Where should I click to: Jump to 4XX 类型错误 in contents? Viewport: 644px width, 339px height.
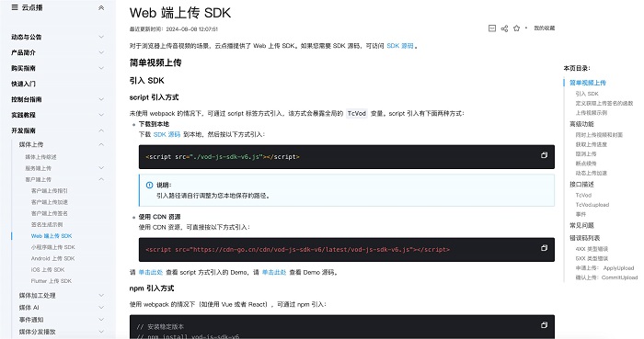(x=592, y=249)
